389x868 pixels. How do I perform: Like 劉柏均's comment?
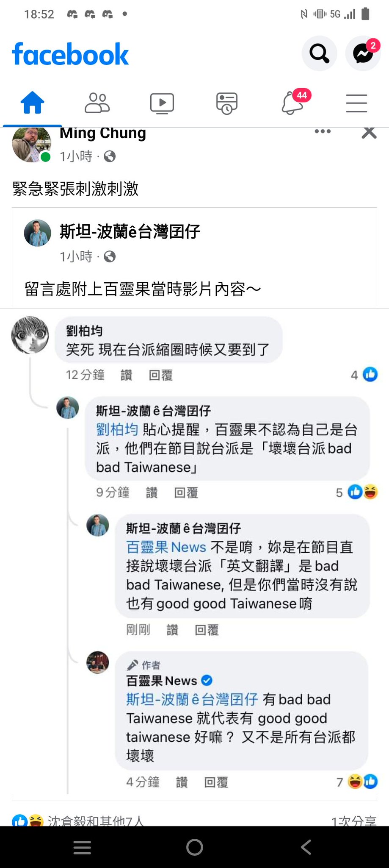click(126, 375)
